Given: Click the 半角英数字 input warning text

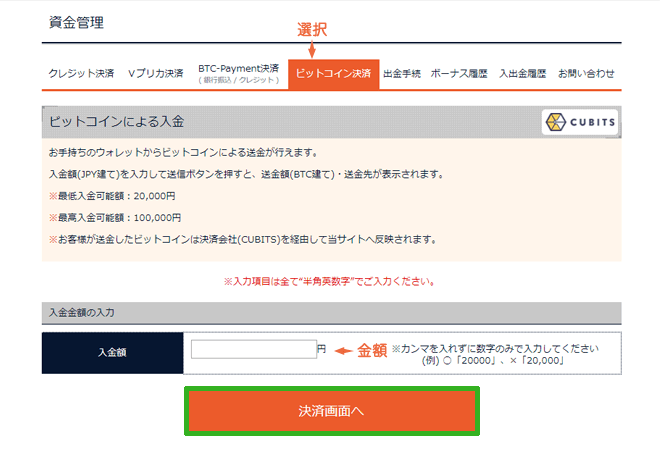Looking at the screenshot, I should click(329, 282).
